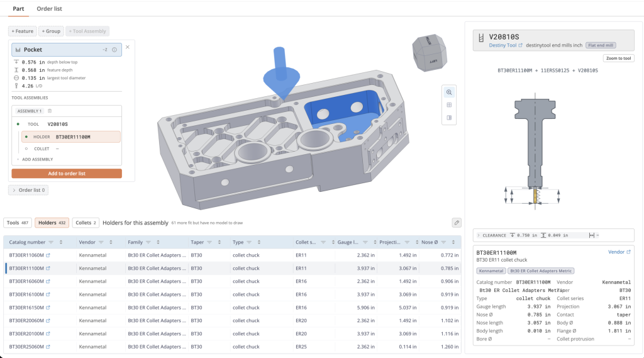Click the Bt30 ER Collet Adapters Metric tag
Screen dimensions: 644x358
click(x=541, y=271)
